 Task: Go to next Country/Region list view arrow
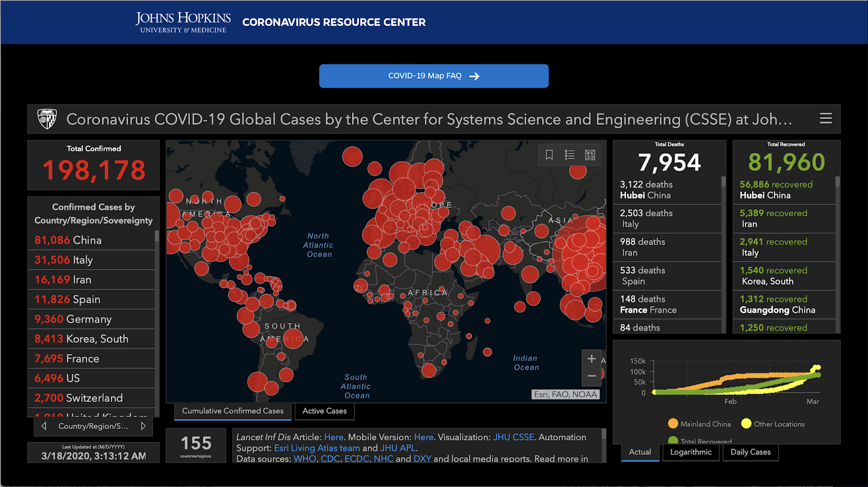(x=143, y=426)
